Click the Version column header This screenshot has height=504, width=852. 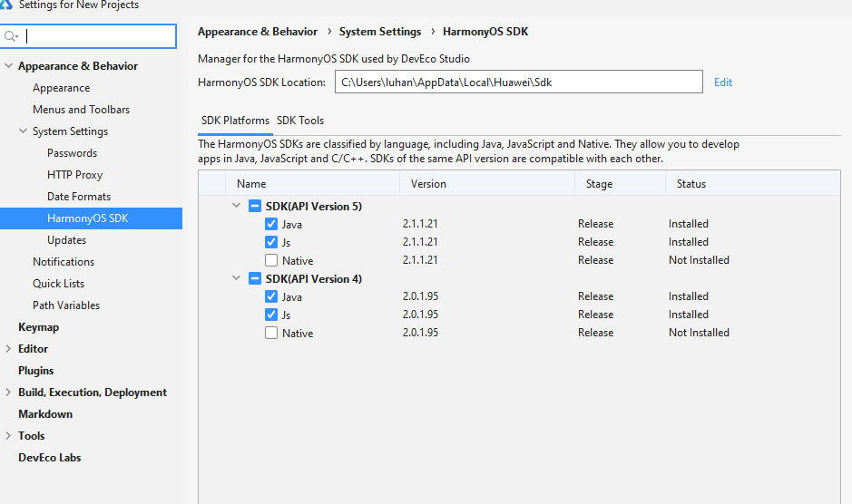pyautogui.click(x=487, y=184)
